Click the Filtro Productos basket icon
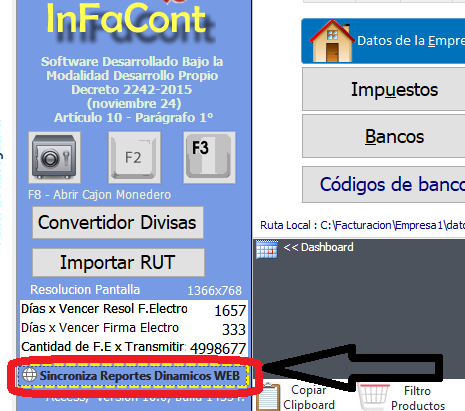 [x=374, y=397]
